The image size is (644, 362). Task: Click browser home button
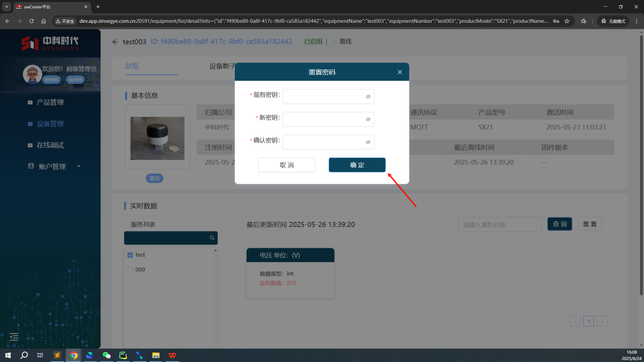[x=44, y=21]
